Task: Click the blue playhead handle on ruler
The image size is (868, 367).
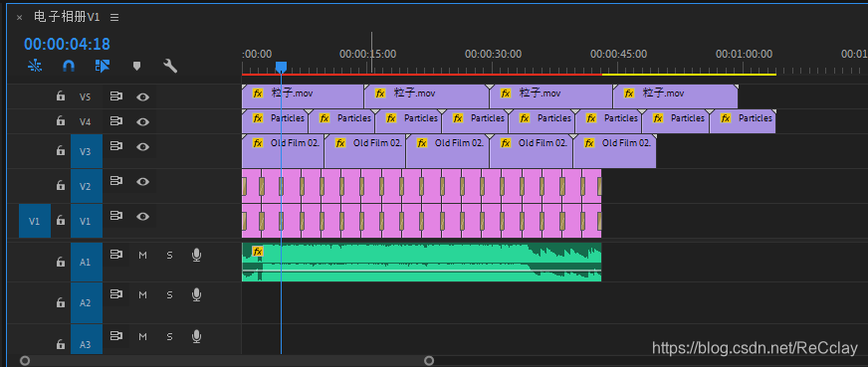Action: 282,67
